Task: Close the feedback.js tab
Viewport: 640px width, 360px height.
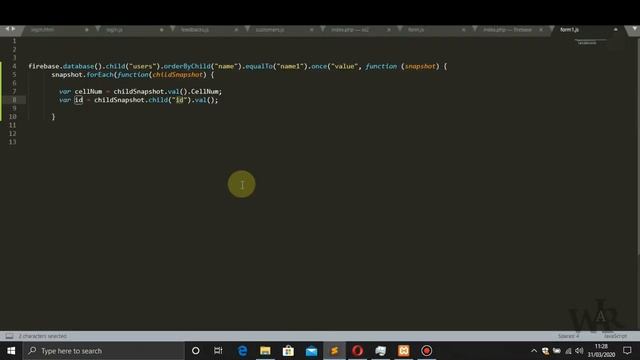Action: [236, 30]
